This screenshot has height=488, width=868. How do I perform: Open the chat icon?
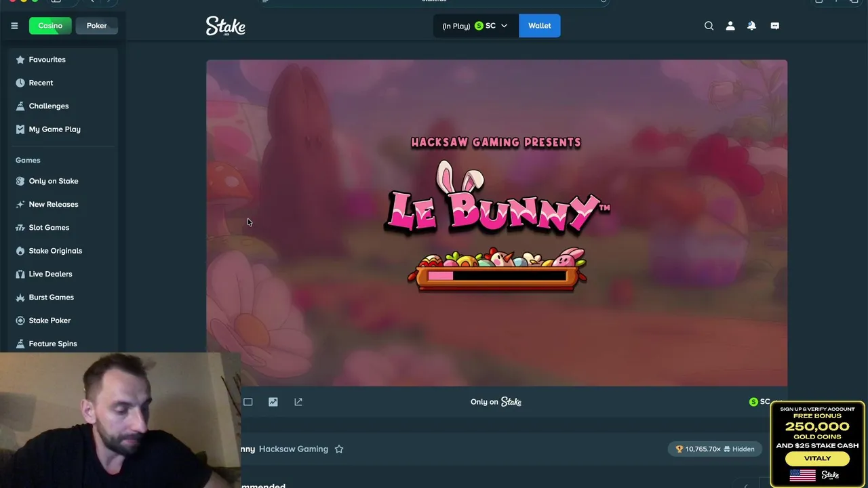(775, 26)
